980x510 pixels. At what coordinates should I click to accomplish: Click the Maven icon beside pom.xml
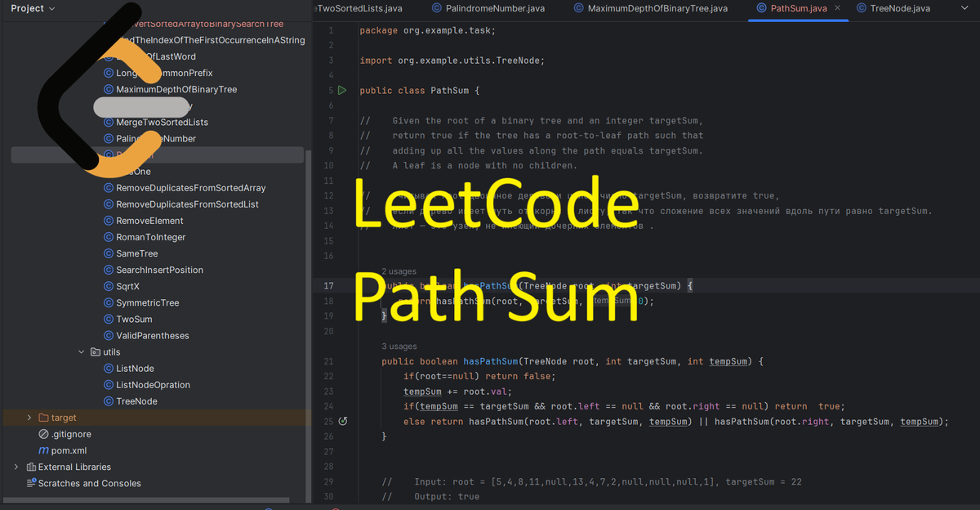tap(44, 450)
